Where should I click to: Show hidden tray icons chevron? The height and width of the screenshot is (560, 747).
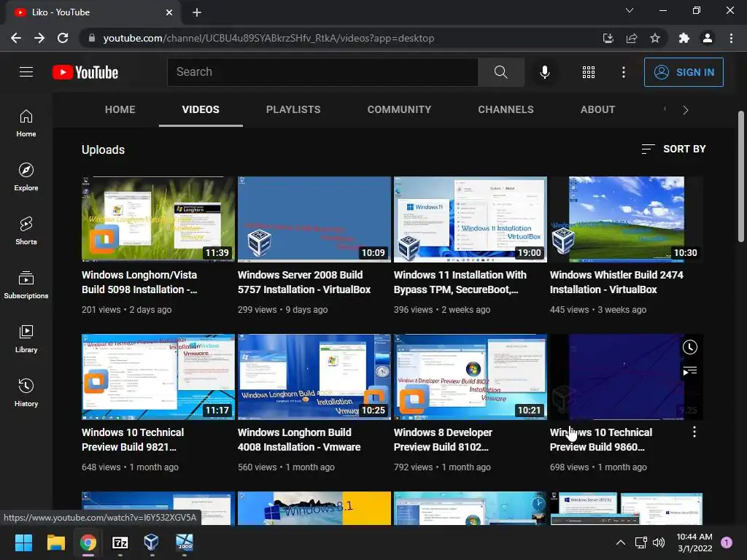click(x=621, y=542)
